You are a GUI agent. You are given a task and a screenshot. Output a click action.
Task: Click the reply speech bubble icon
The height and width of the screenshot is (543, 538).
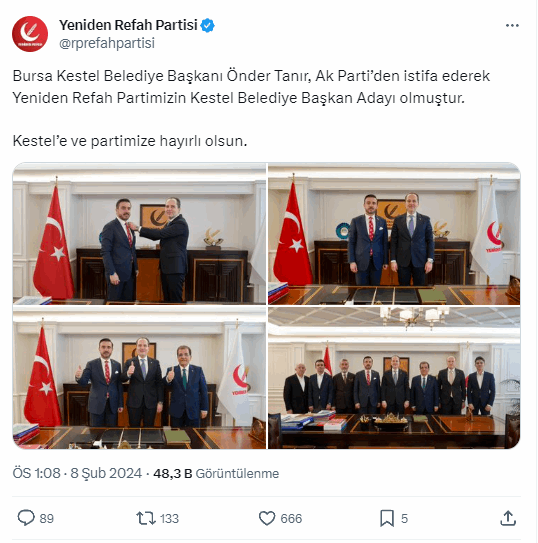(26, 518)
